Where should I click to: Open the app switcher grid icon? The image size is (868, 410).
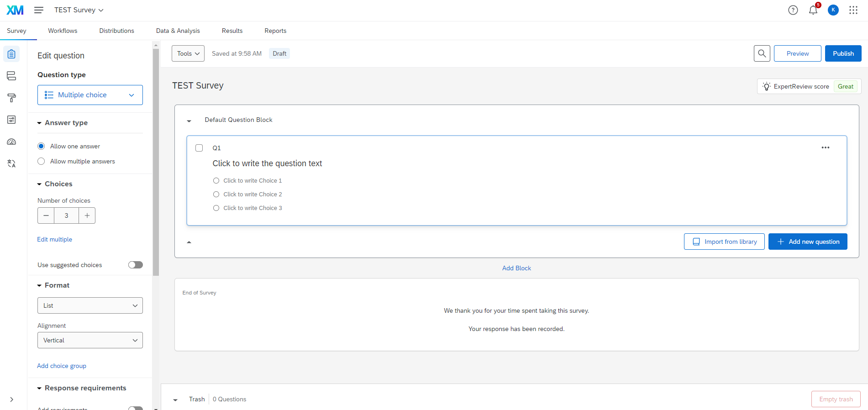tap(853, 10)
